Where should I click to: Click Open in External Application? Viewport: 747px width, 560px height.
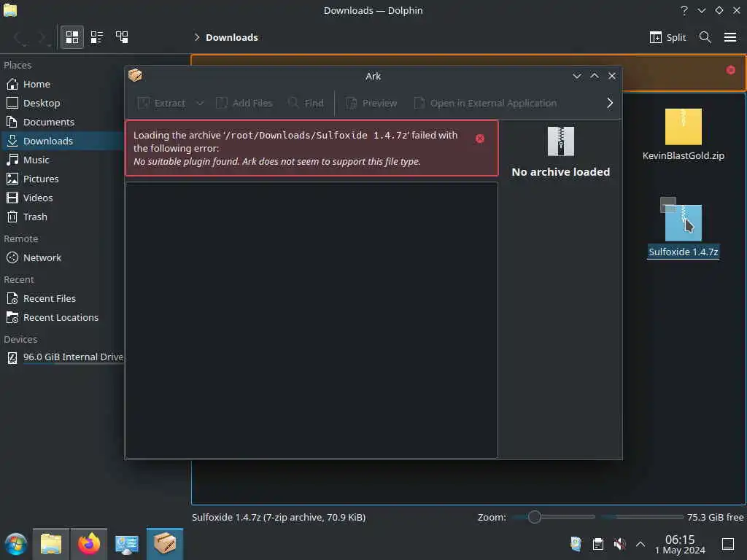click(x=485, y=103)
